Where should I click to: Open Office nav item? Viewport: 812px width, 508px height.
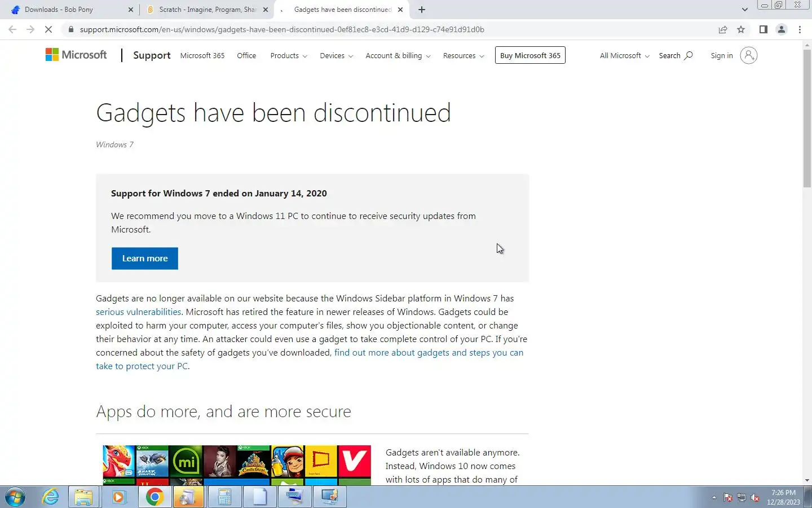[x=246, y=55]
